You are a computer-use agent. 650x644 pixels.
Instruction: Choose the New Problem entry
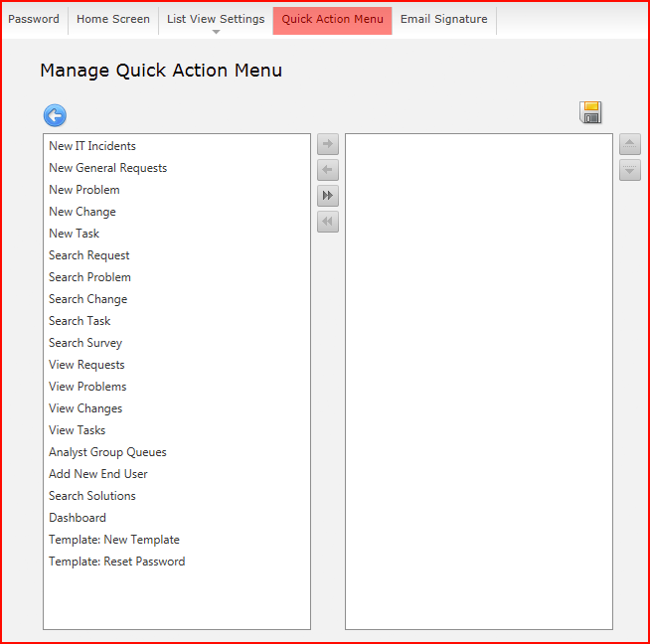tap(177, 190)
